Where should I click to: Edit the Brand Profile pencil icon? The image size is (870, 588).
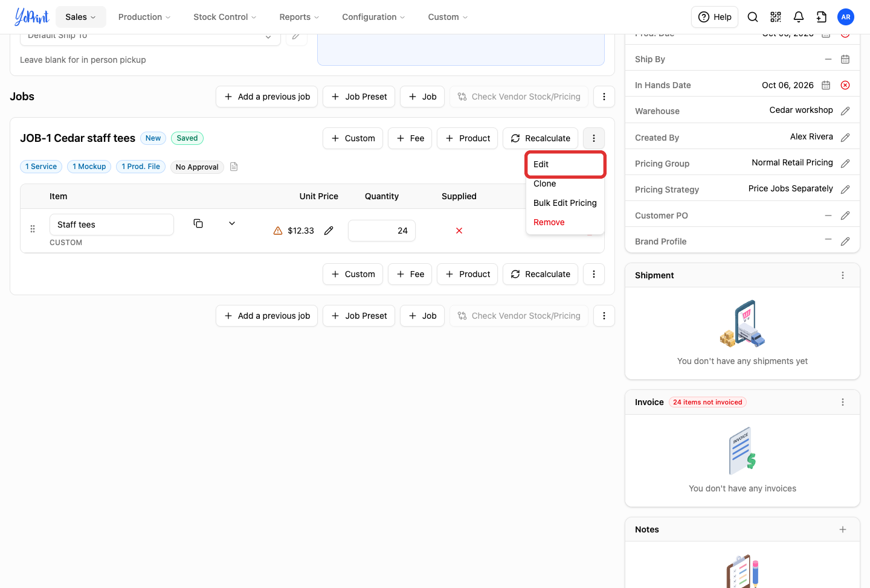pos(845,241)
